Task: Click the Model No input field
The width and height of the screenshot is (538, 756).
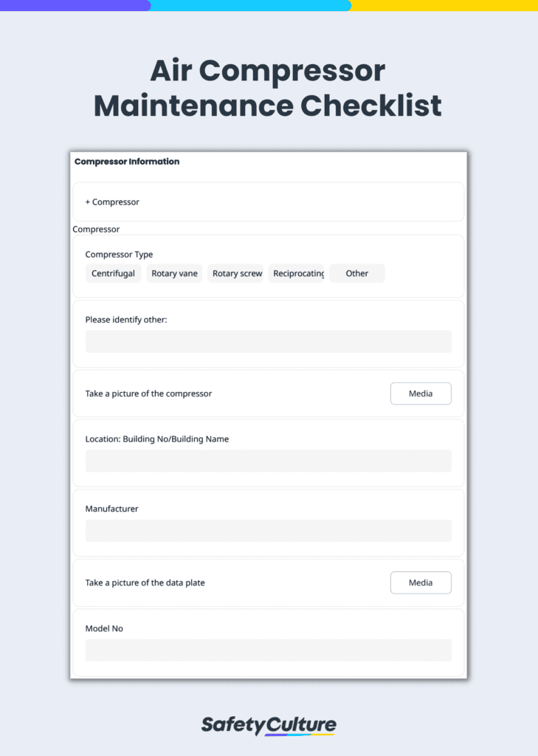Action: 268,650
